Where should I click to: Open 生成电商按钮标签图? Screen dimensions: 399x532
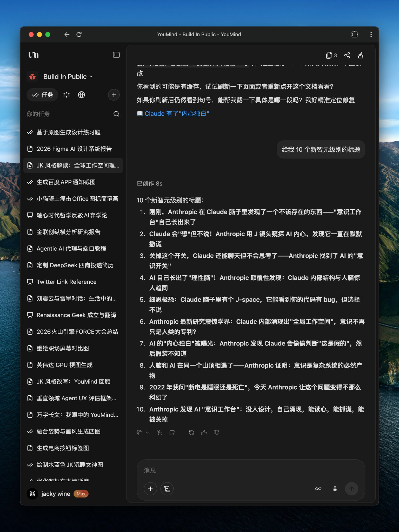point(73,448)
